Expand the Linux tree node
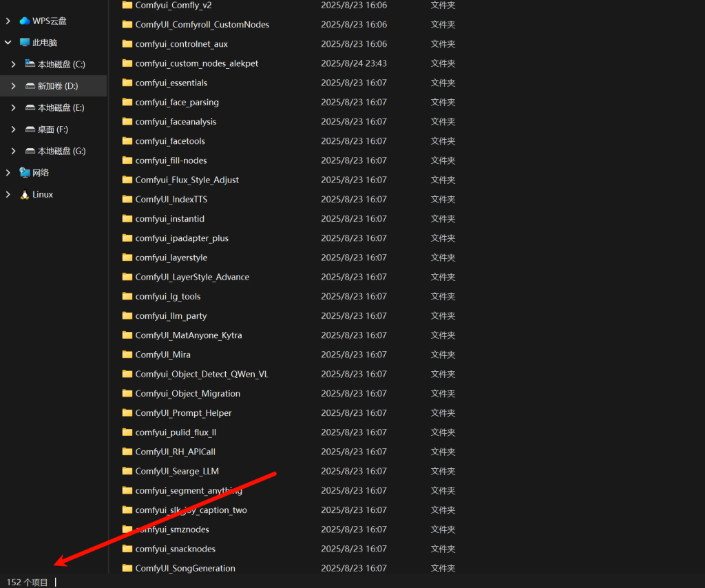Image resolution: width=705 pixels, height=588 pixels. [8, 194]
